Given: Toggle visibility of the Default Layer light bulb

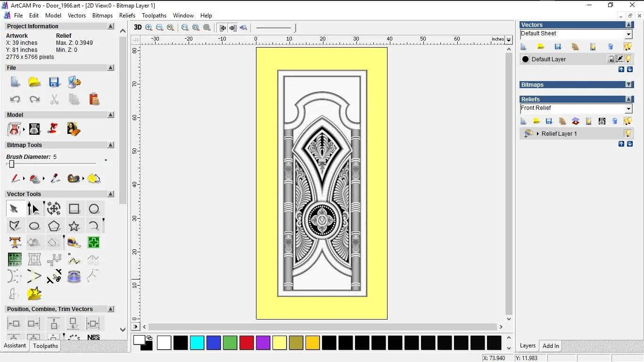Looking at the screenshot, I should coord(628,58).
